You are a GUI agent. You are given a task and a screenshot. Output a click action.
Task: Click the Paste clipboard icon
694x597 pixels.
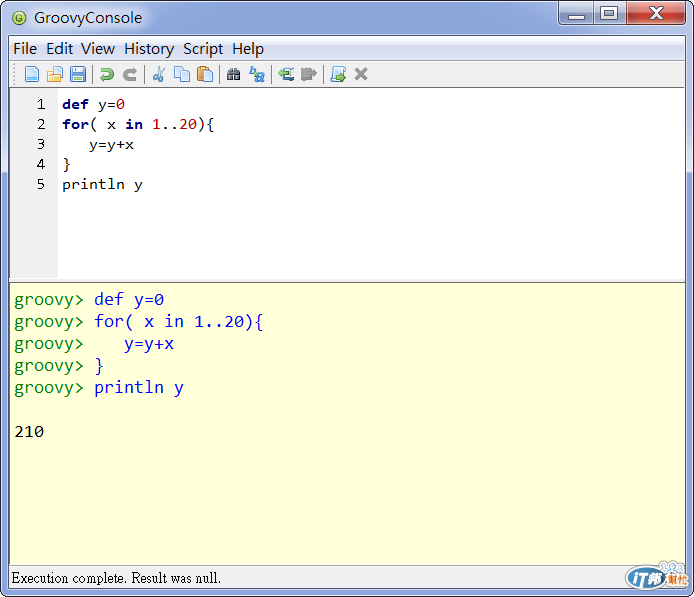204,74
